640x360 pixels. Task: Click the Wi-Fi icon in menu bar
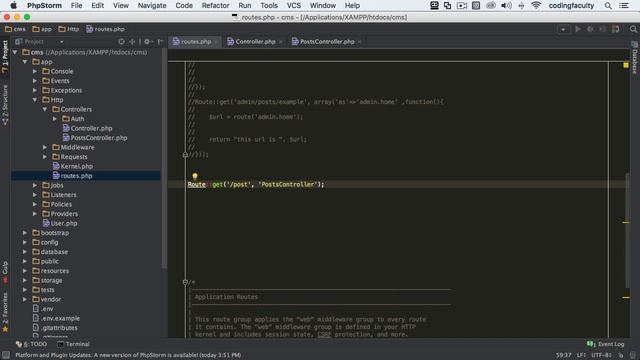536,6
